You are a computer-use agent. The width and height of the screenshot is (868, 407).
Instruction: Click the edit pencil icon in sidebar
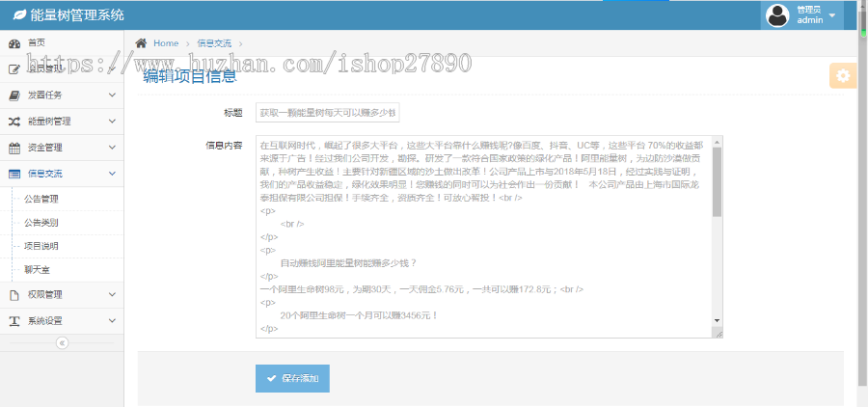[14, 69]
